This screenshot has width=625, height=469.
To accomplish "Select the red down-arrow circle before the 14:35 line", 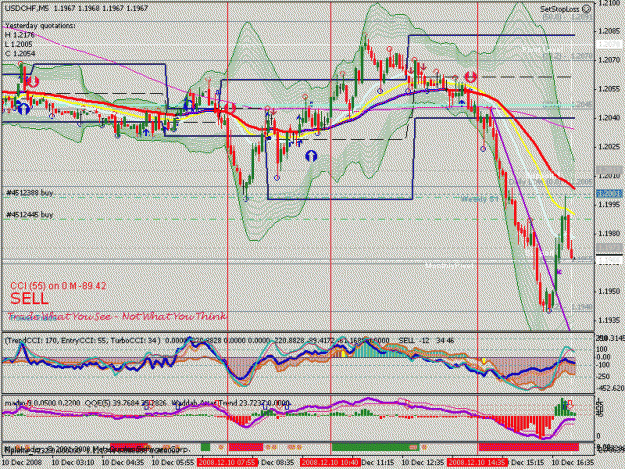I will pos(471,76).
